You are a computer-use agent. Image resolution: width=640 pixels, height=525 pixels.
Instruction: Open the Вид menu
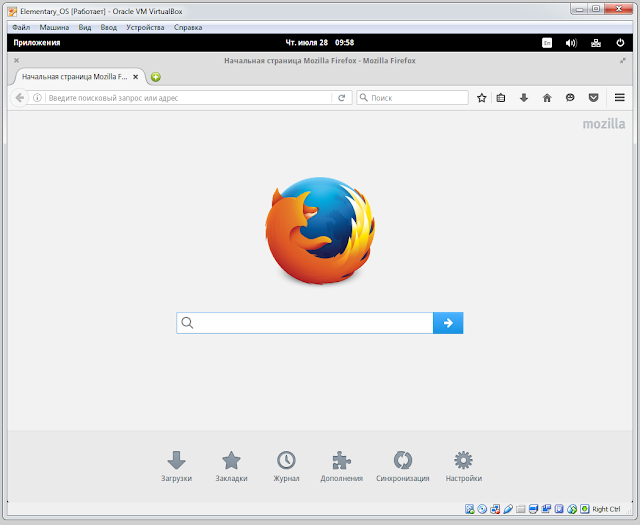(85, 27)
